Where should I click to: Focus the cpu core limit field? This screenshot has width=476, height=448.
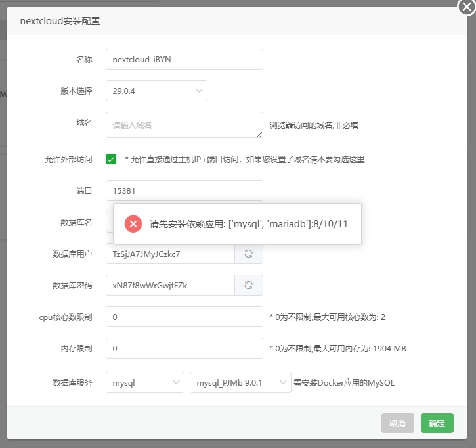[184, 317]
